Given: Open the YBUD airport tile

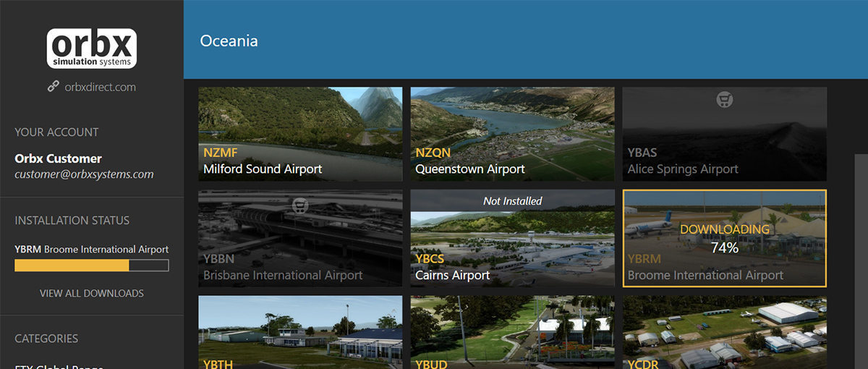Looking at the screenshot, I should point(513,332).
